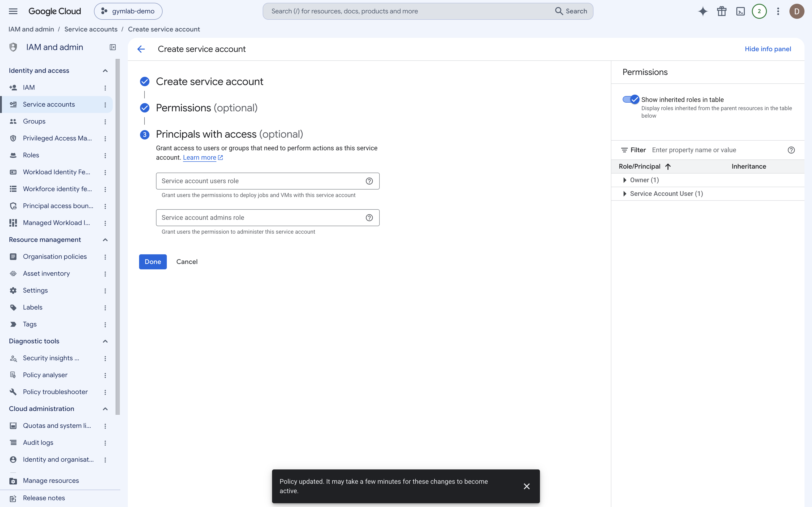This screenshot has height=507, width=812.
Task: Click the Cancel button
Action: [187, 262]
